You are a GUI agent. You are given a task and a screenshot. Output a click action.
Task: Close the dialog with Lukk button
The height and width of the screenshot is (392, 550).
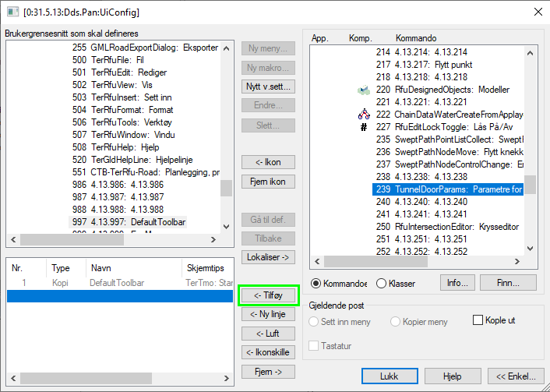tap(389, 376)
